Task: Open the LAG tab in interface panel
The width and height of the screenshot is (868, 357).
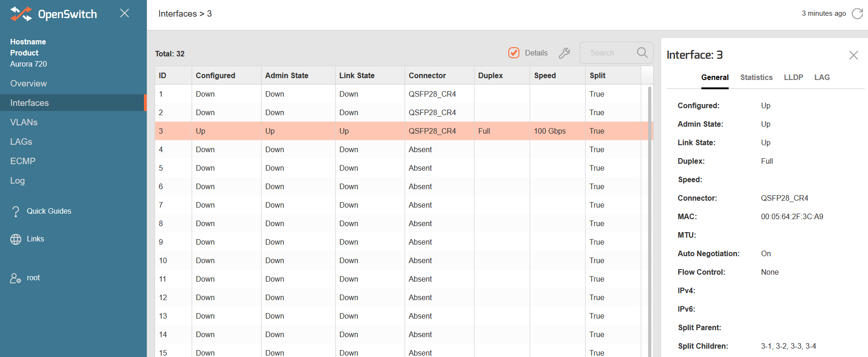Action: click(x=822, y=78)
